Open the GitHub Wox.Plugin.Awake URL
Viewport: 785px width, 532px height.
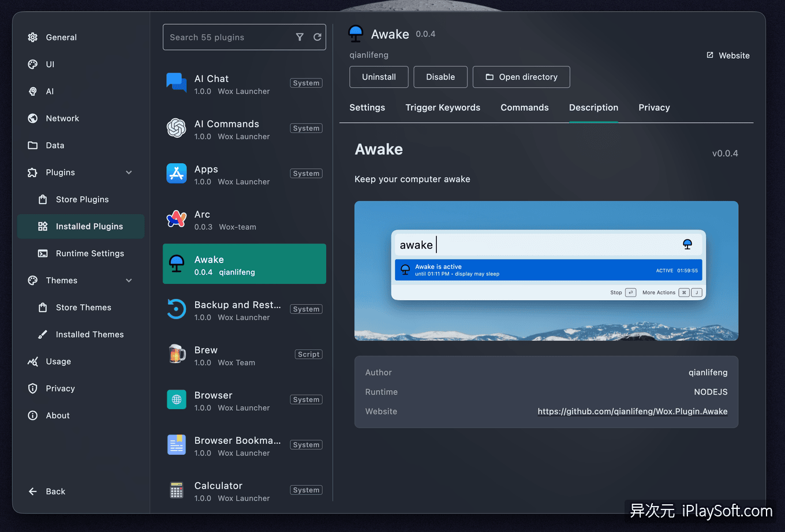click(x=633, y=411)
